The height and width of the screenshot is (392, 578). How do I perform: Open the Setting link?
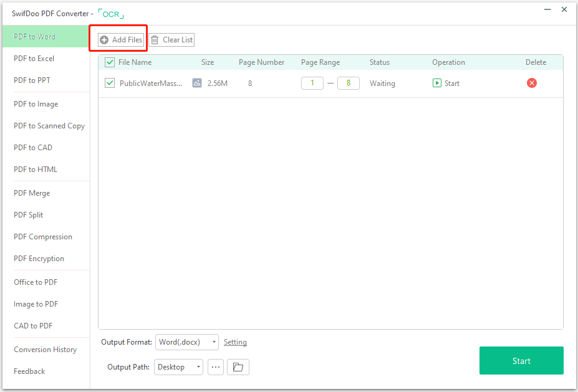click(235, 342)
